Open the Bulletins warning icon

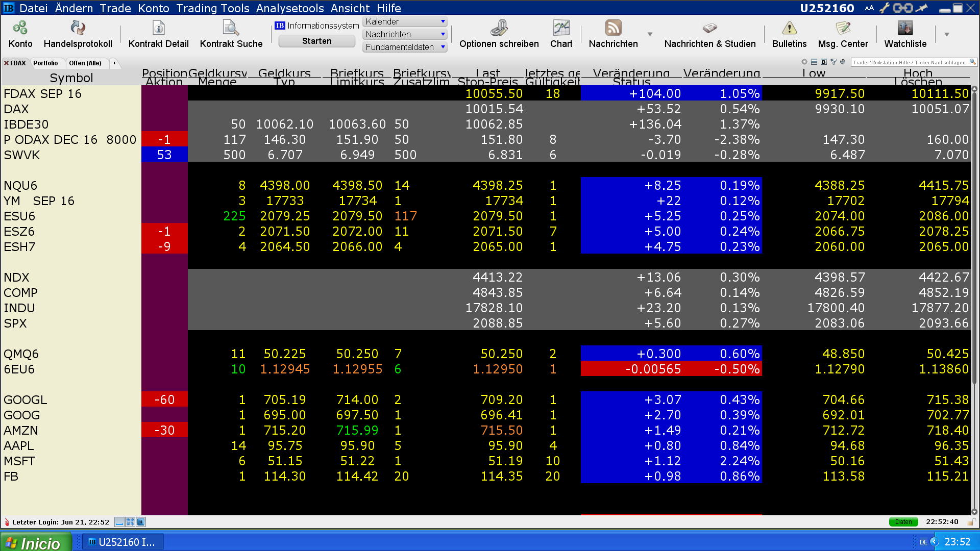(789, 28)
